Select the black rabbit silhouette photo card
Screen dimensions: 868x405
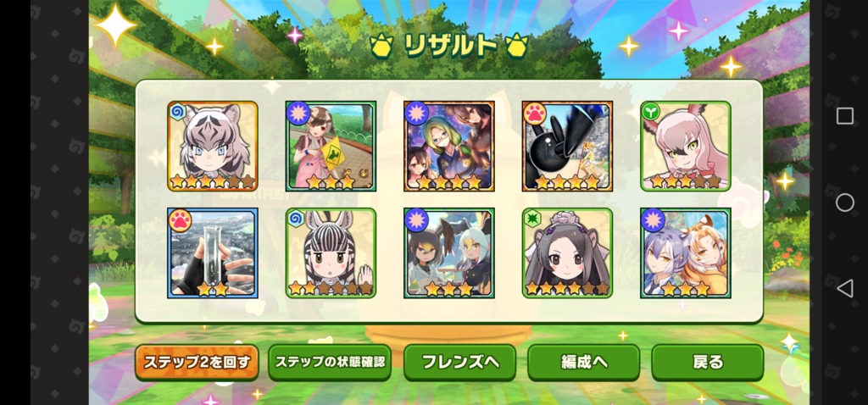567,146
